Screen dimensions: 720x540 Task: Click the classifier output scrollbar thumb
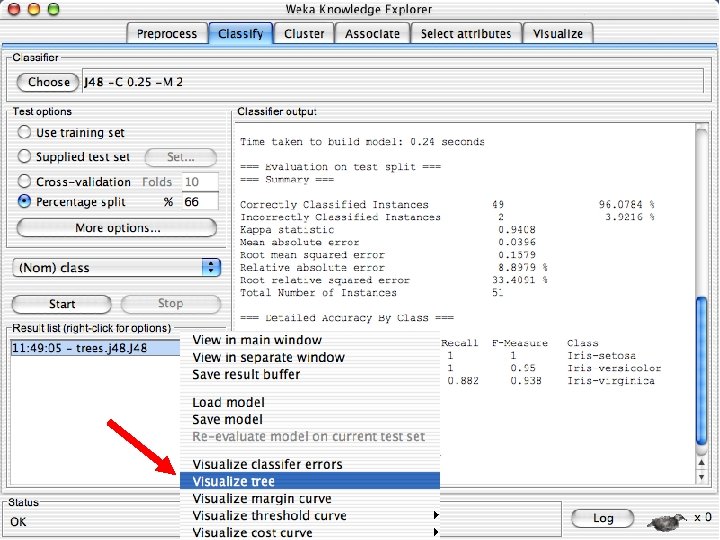[702, 371]
